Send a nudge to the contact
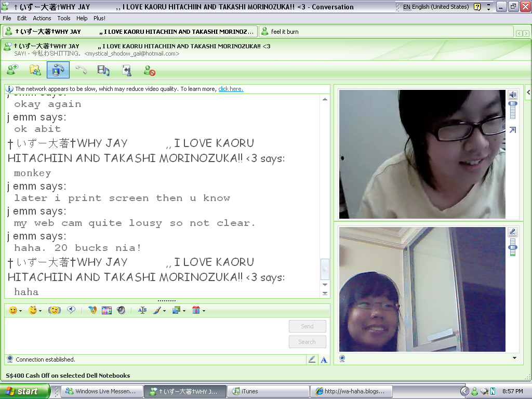The image size is (532, 399). pyautogui.click(x=54, y=310)
